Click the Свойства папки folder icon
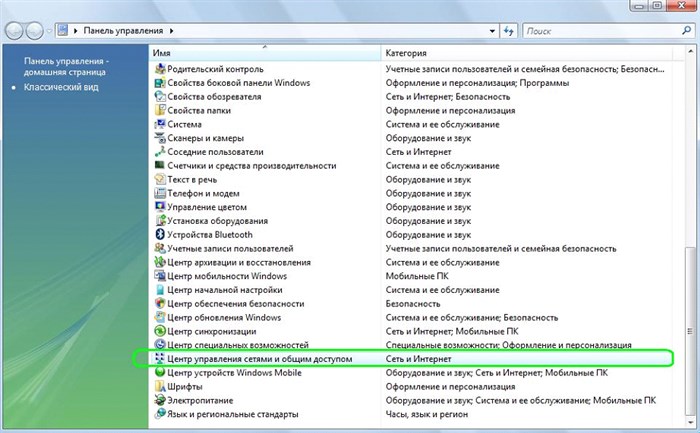 160,110
